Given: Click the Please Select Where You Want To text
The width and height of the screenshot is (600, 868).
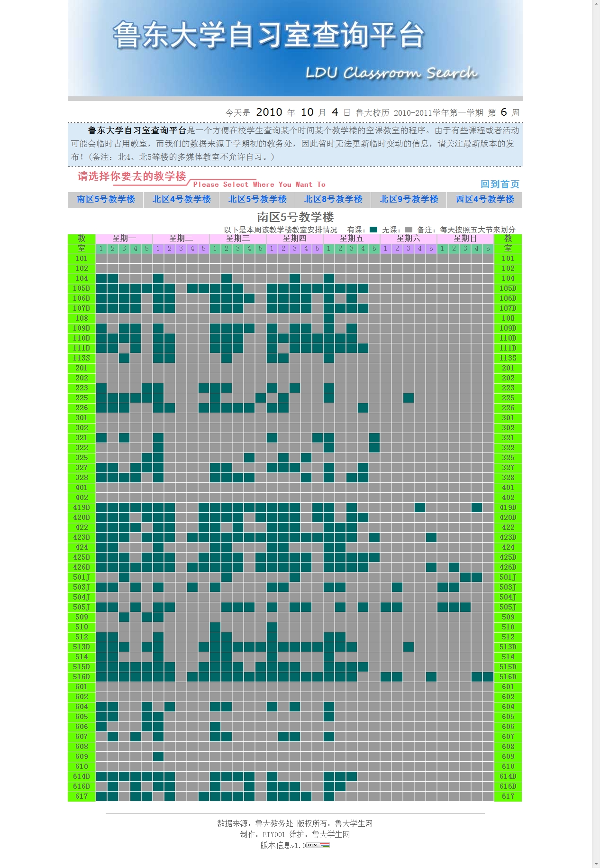Looking at the screenshot, I should (259, 185).
